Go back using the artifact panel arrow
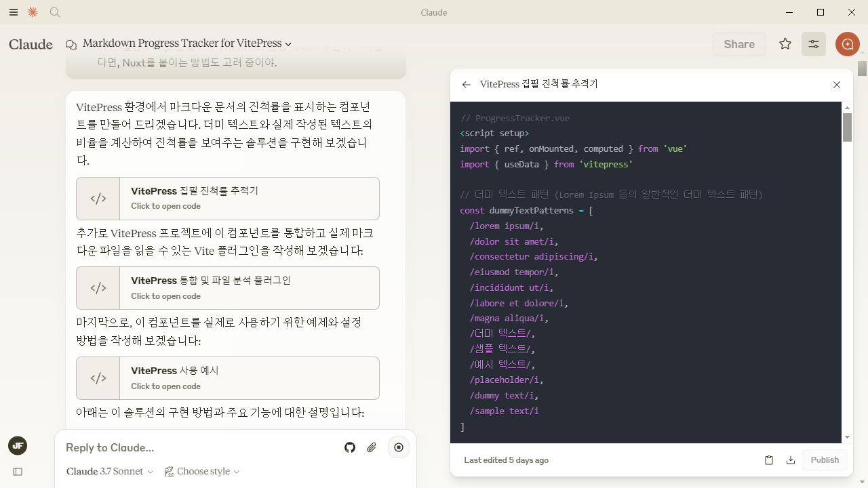The image size is (868, 488). pos(466,85)
